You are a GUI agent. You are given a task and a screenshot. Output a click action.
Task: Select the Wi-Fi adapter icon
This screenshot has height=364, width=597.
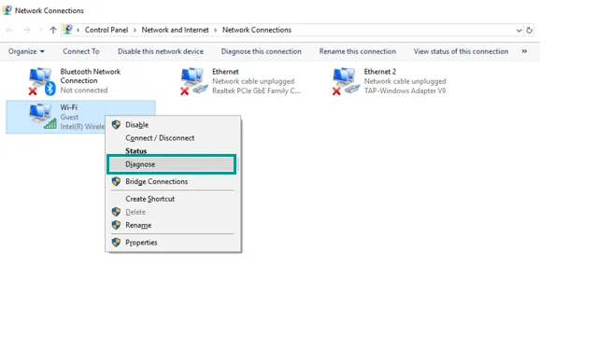(x=43, y=117)
